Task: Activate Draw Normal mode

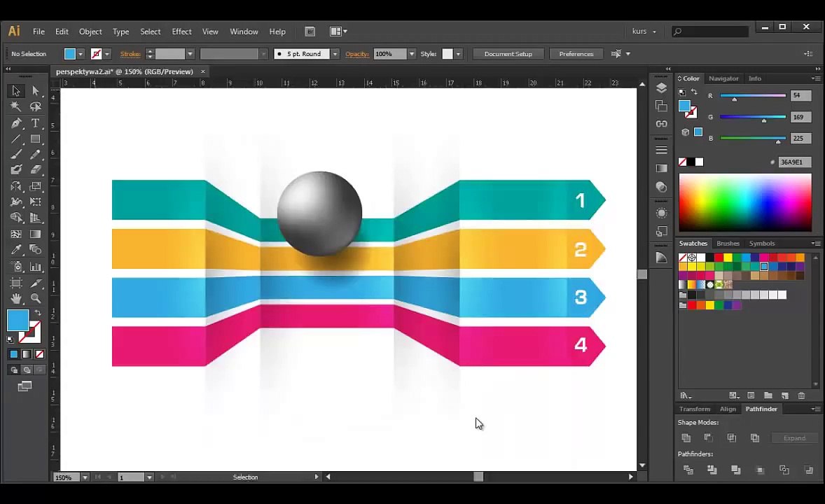Action: 14,370
